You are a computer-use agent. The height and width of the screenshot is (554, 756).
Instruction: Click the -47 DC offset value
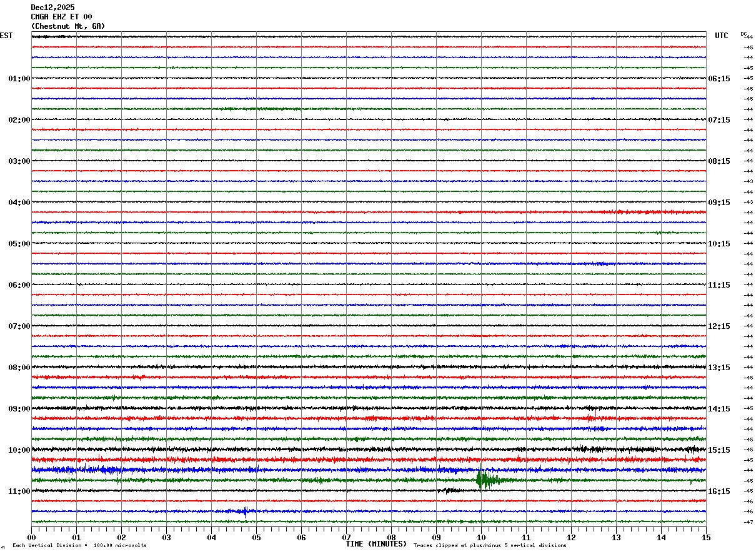click(748, 522)
